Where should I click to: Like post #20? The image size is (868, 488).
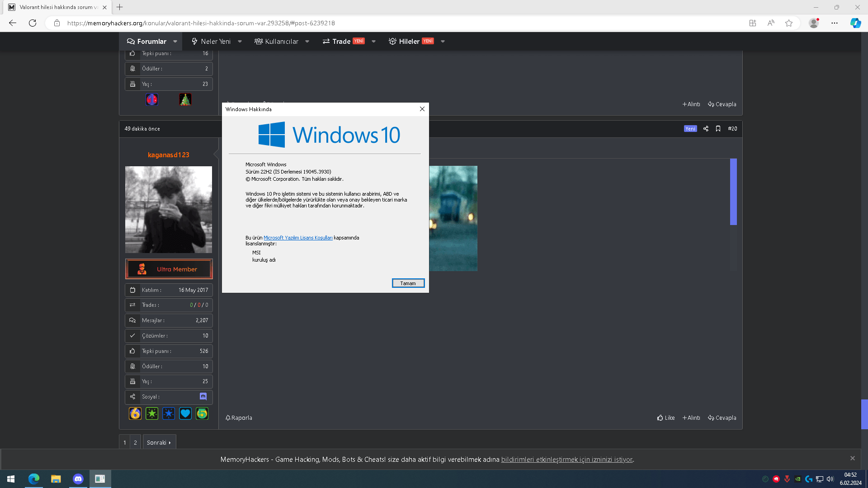click(666, 418)
